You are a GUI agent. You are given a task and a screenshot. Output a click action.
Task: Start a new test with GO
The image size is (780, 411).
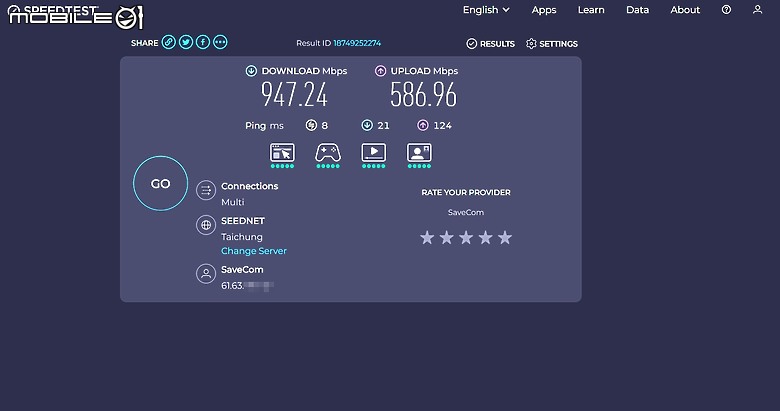click(160, 184)
